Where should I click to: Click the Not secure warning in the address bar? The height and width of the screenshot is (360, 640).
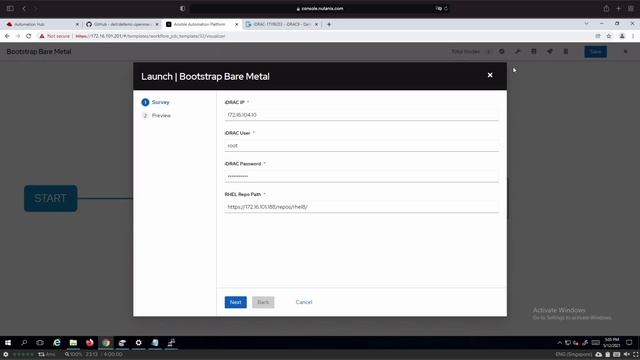pyautogui.click(x=55, y=36)
